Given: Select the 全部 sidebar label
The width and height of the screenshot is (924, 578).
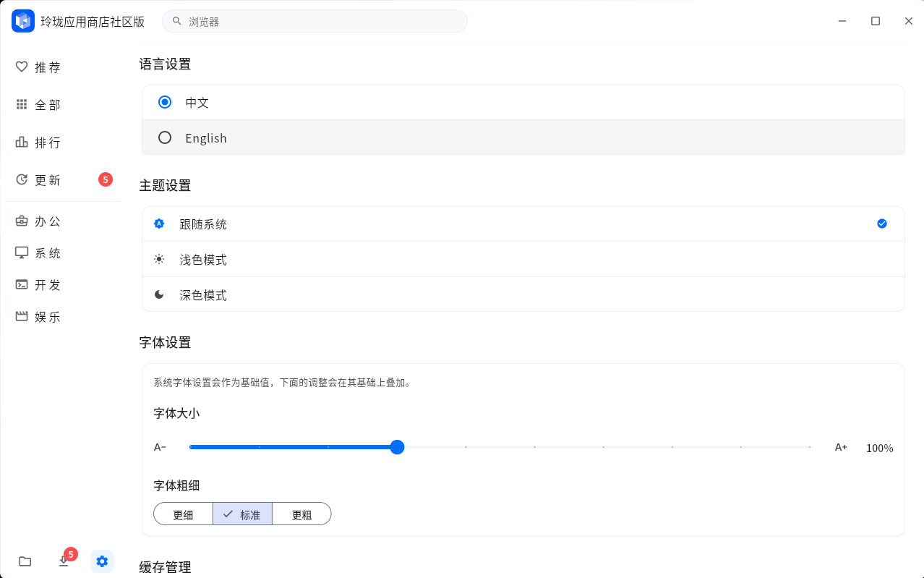Looking at the screenshot, I should coord(48,105).
